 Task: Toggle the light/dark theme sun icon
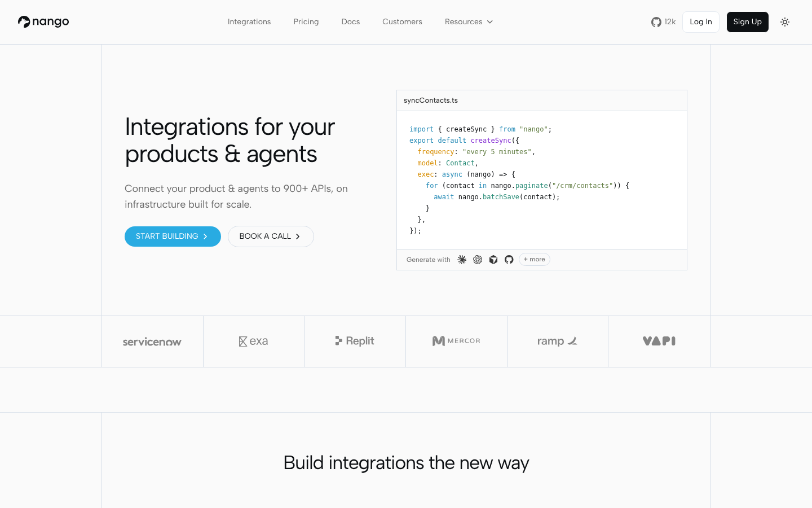coord(785,22)
